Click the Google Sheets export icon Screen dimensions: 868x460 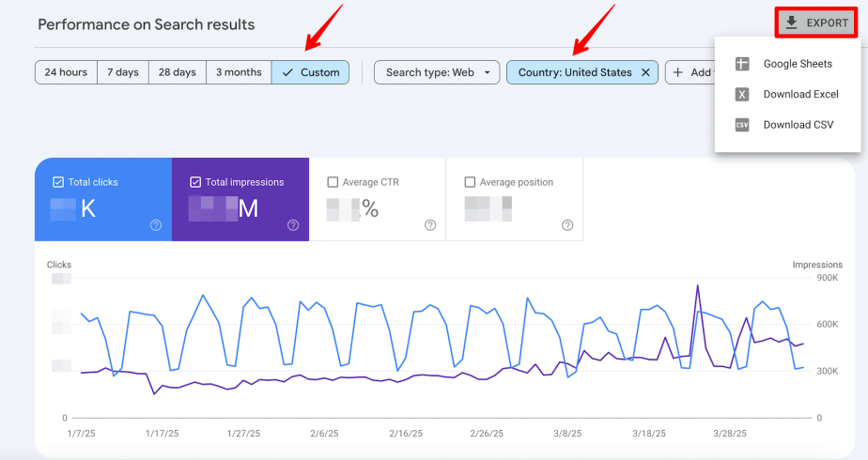pos(742,64)
